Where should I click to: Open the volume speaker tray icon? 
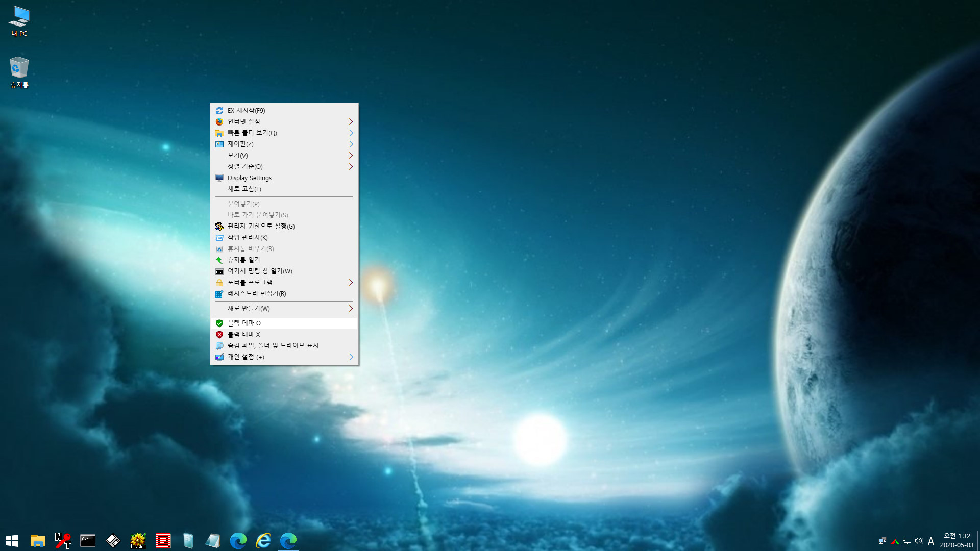(x=919, y=541)
